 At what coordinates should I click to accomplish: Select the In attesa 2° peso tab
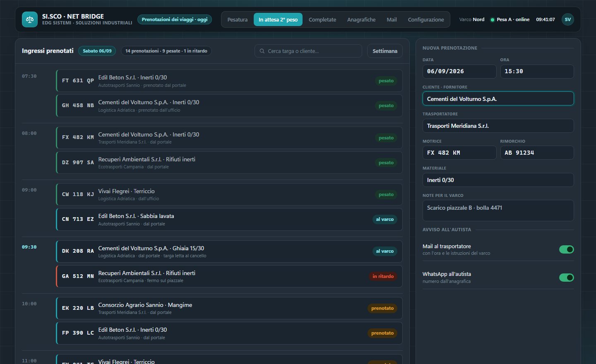point(278,19)
